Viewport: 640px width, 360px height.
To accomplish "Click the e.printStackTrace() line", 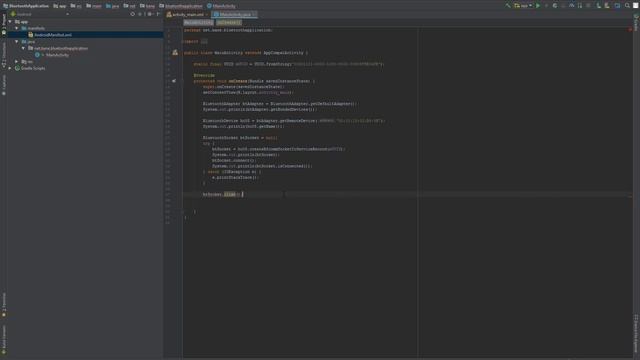I will click(x=235, y=178).
